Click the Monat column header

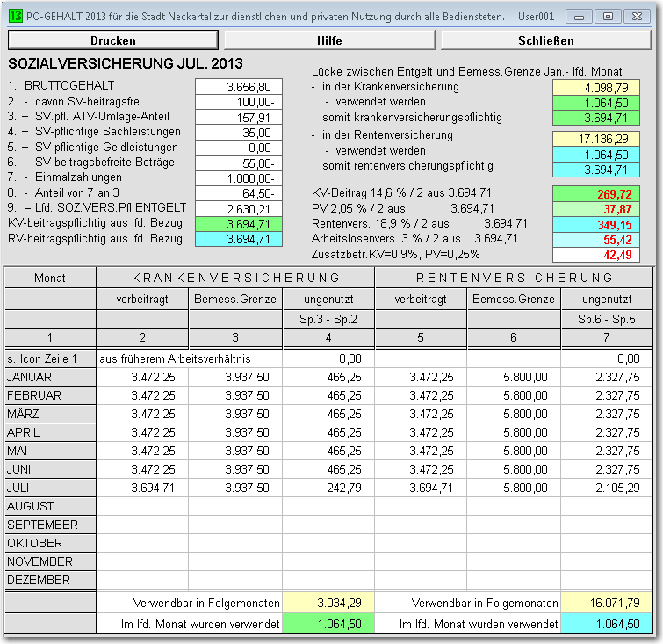point(50,278)
